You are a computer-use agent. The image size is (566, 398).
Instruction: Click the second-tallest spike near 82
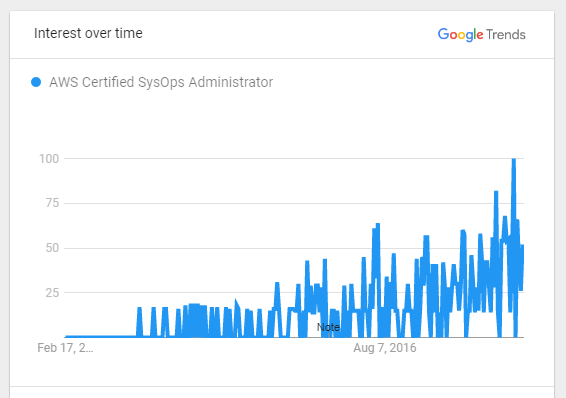click(x=496, y=192)
